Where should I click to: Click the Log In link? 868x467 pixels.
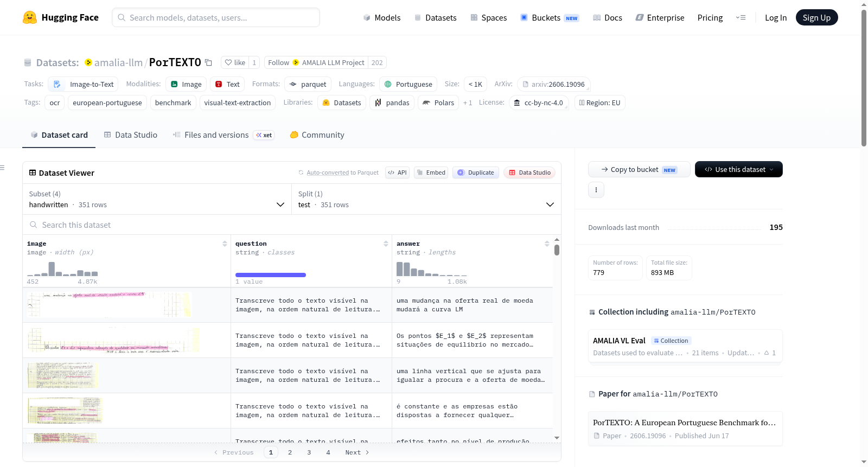point(776,17)
